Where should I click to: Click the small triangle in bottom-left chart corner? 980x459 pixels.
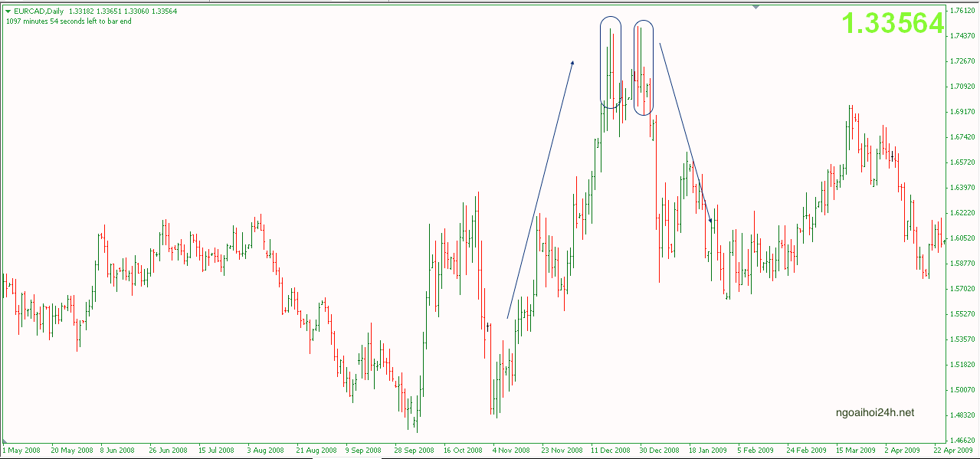click(x=5, y=441)
